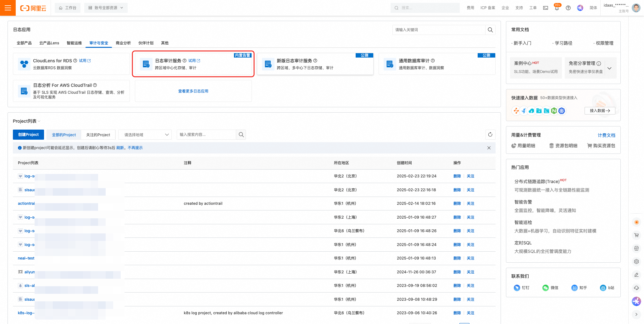Viewport: 644px width, 324px height.
Task: Open the notifications bell
Action: tap(557, 8)
